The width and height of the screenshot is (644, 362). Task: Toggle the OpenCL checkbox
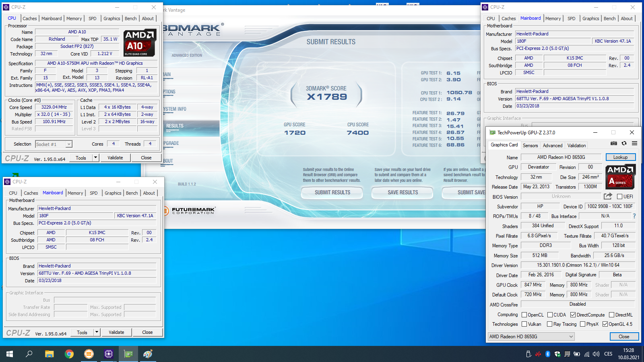(524, 315)
